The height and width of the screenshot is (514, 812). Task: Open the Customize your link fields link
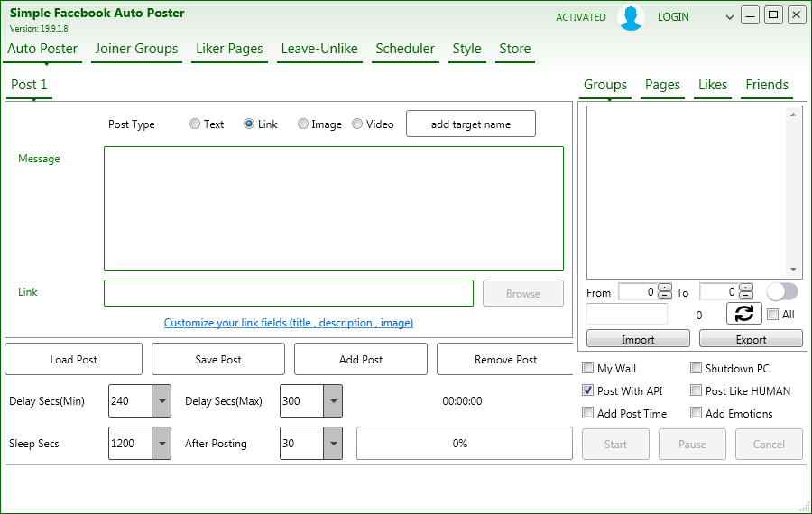[289, 323]
